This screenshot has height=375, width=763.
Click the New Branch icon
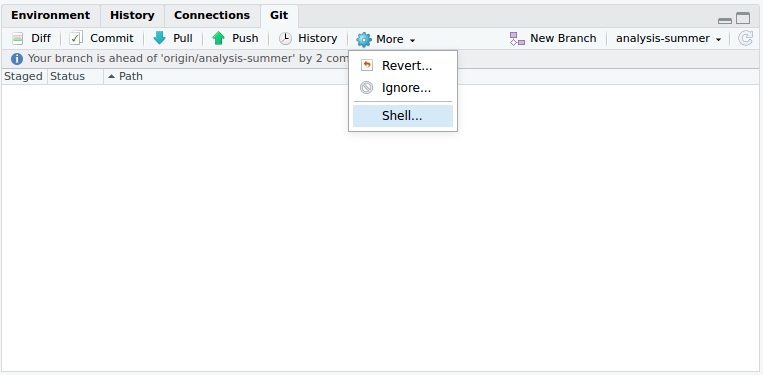pos(517,38)
